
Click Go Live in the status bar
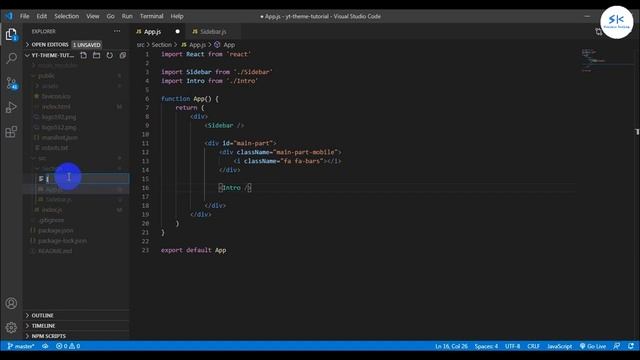(593, 346)
